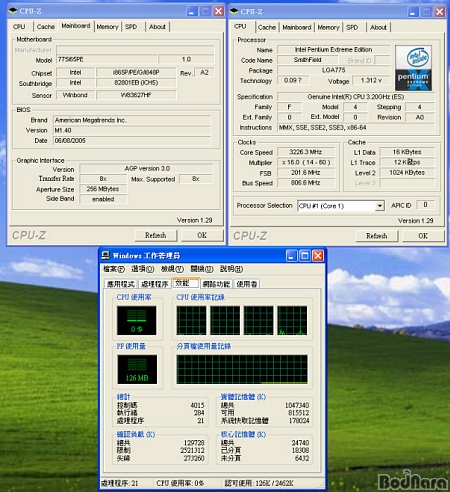Viewport: 450px width, 492px height.
Task: Switch to Cache tab in right CPU-Z window
Action: (x=267, y=27)
